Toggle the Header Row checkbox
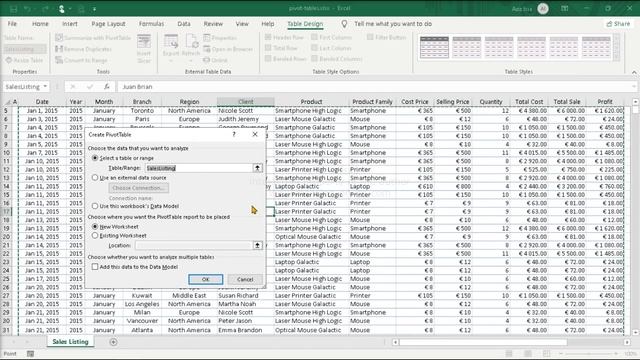The image size is (640, 360). pos(268,37)
